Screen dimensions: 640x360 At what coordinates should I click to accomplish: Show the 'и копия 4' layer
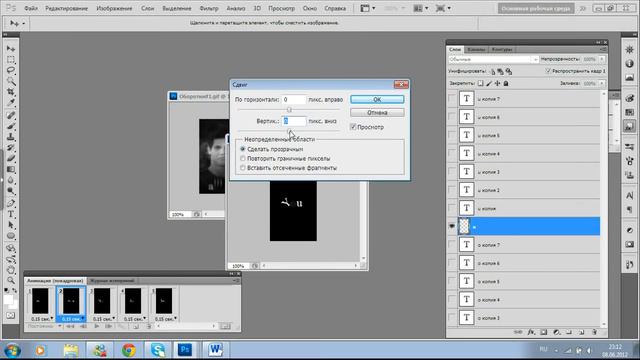pyautogui.click(x=452, y=153)
